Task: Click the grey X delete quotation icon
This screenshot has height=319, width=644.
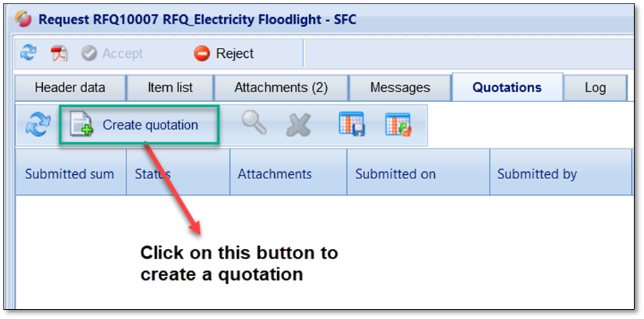Action: [x=298, y=125]
